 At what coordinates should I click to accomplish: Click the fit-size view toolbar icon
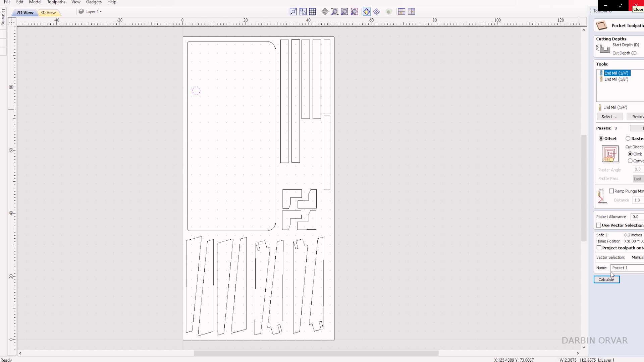pyautogui.click(x=293, y=12)
